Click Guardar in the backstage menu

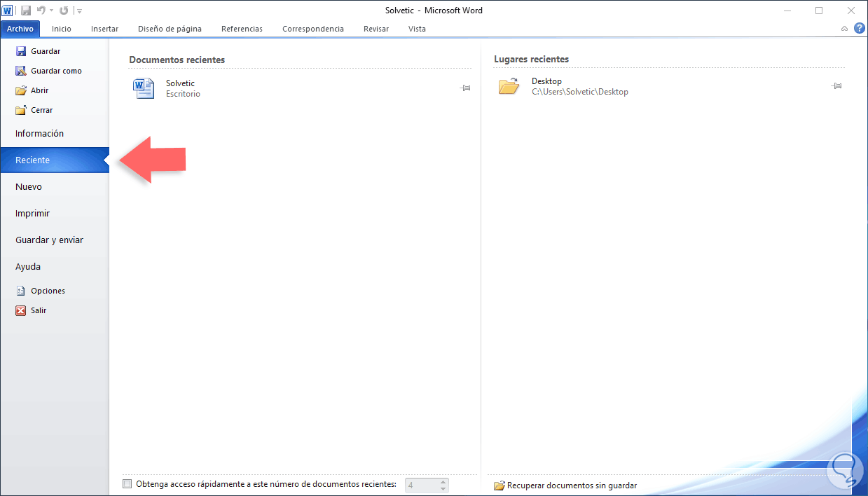38,51
